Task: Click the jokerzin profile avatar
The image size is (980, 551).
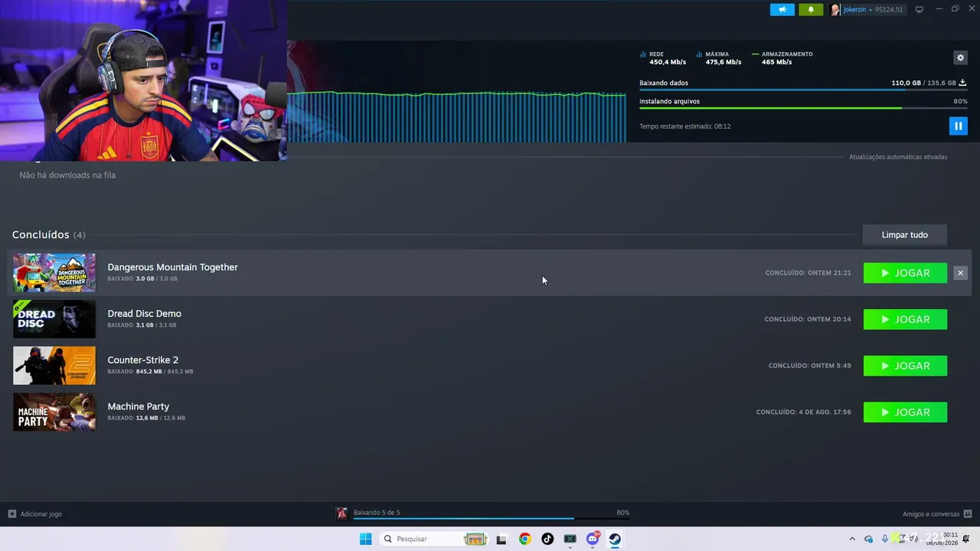Action: point(835,10)
